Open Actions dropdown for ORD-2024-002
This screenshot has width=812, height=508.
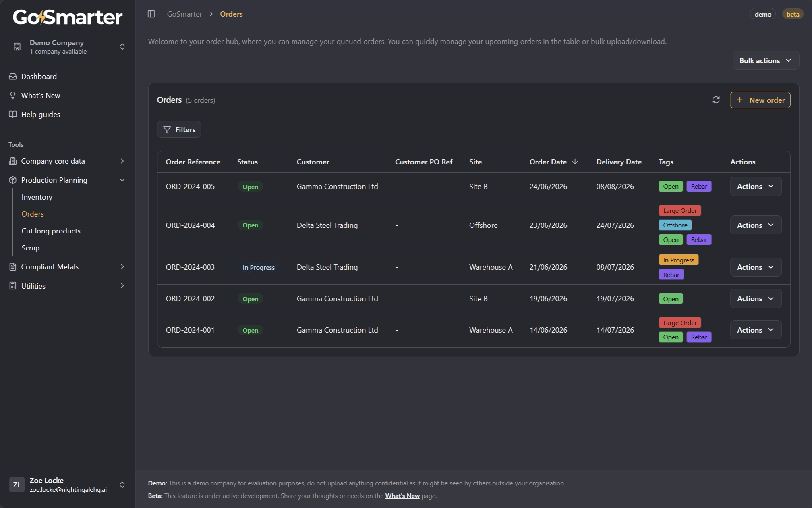tap(756, 299)
